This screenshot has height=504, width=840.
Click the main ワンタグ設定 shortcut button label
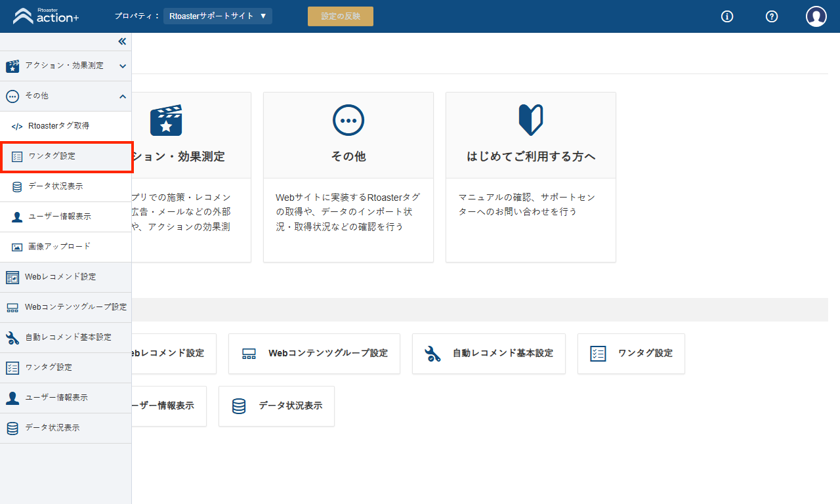(645, 353)
